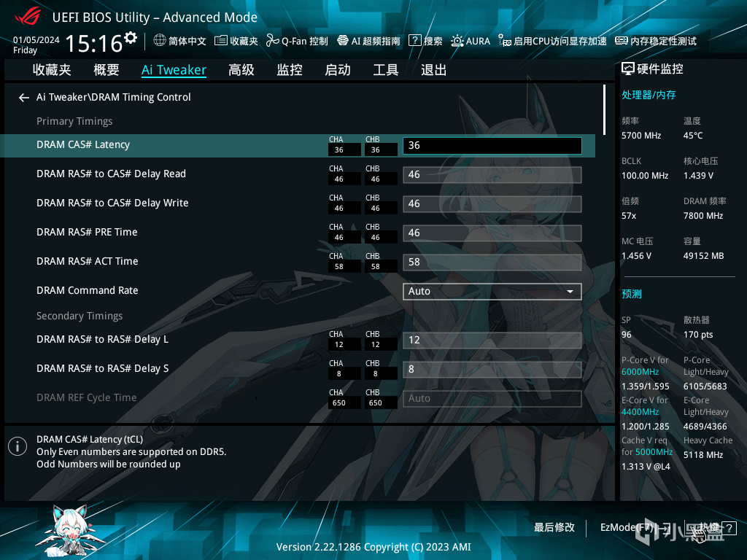Select the DRAM Command Rate label
The image size is (747, 560).
[88, 290]
